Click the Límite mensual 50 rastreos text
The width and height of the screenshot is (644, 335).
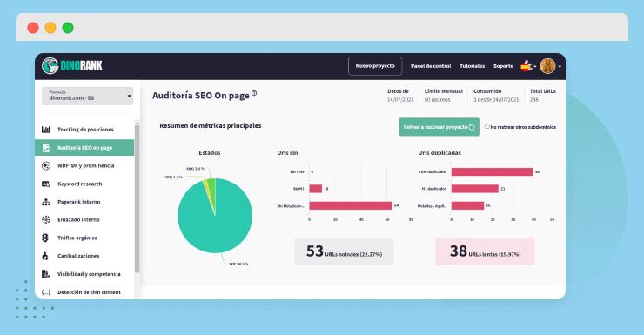[443, 95]
